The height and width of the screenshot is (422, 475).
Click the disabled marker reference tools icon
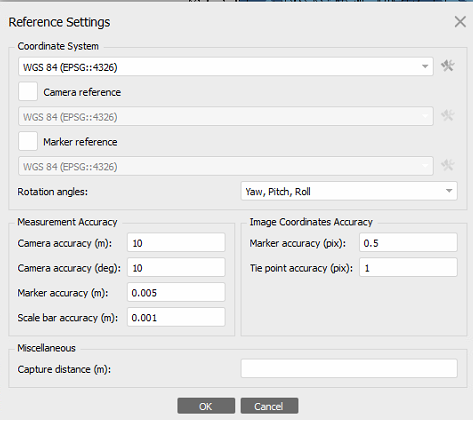[x=448, y=165]
